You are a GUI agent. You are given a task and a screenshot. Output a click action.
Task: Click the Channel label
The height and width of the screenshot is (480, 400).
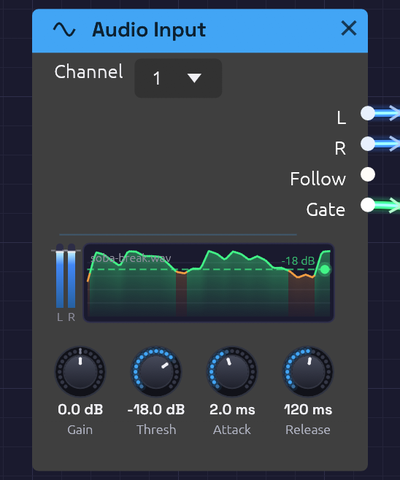tap(89, 72)
